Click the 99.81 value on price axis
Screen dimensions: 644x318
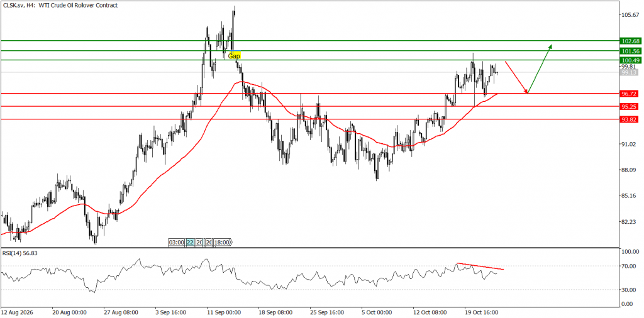pos(629,66)
